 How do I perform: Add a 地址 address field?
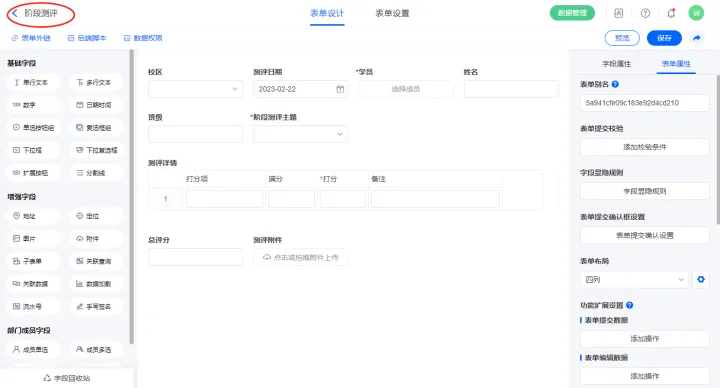(33, 216)
